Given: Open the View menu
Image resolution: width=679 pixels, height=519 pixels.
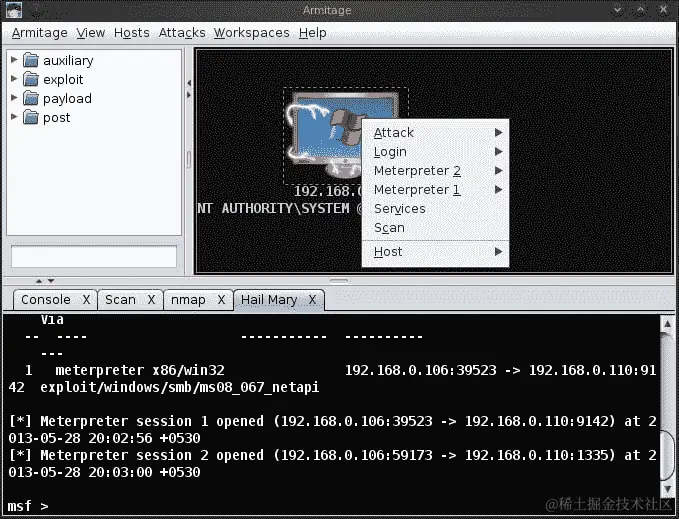Looking at the screenshot, I should click(91, 33).
